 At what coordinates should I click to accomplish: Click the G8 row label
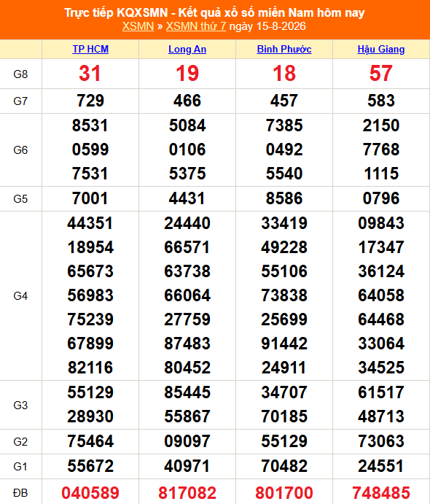(20, 74)
